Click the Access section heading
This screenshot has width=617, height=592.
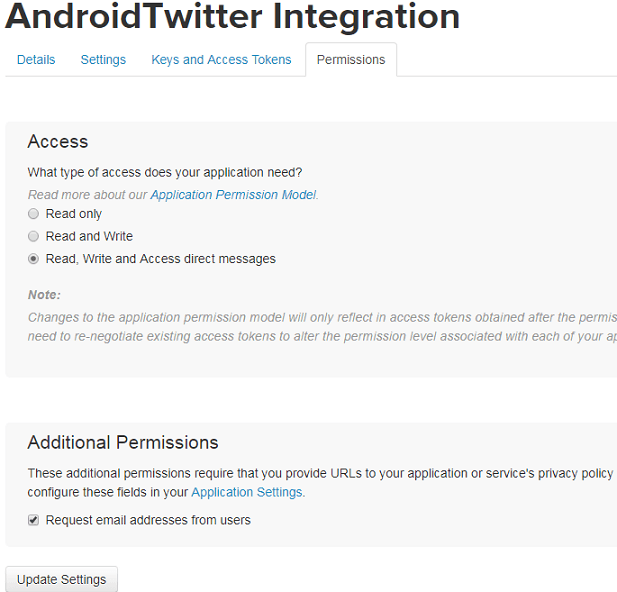click(x=58, y=142)
